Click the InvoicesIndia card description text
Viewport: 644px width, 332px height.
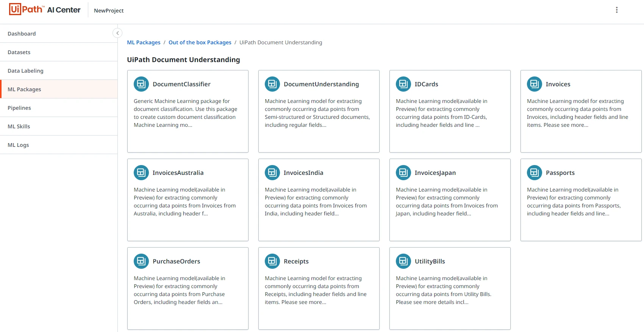tap(316, 201)
